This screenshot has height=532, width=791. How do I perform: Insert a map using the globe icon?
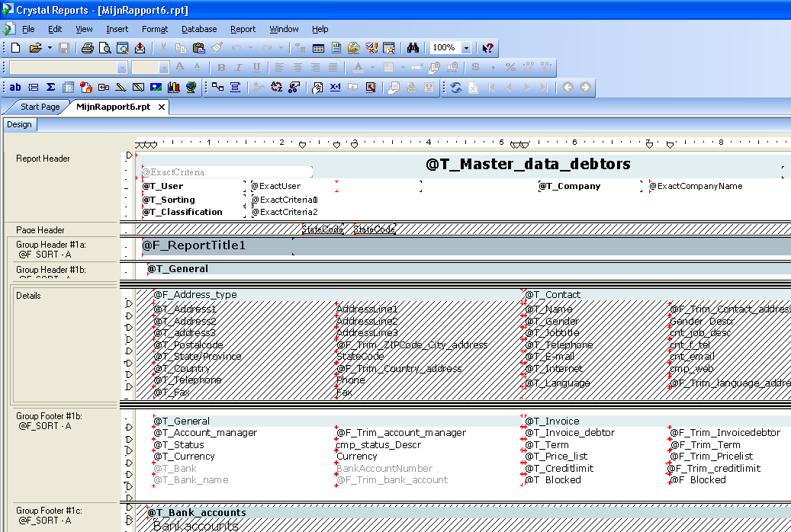tap(191, 88)
